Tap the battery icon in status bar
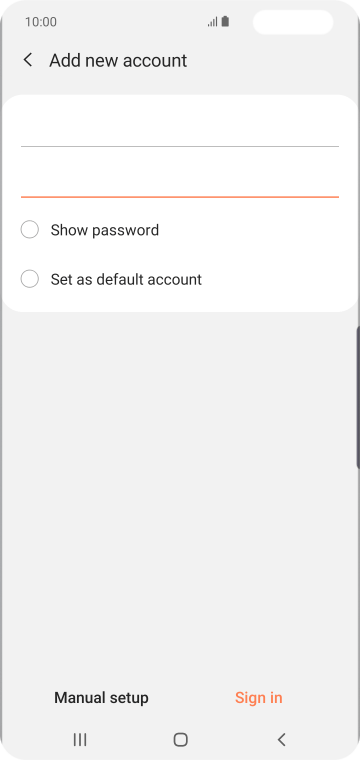This screenshot has height=760, width=360. click(x=225, y=22)
